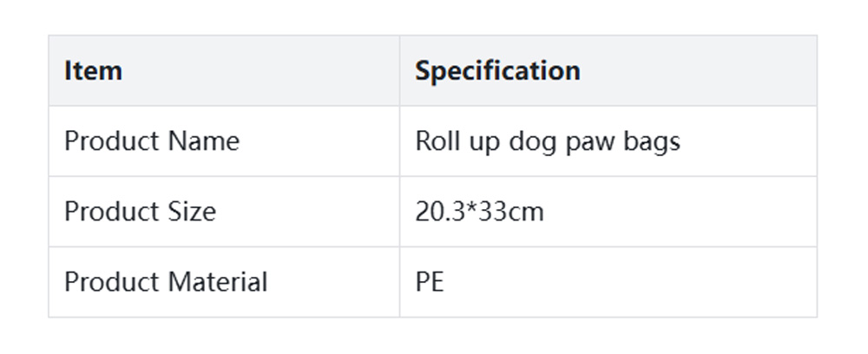Viewport: 868px width, 354px height.
Task: Click the word "Size" in the second row
Action: coord(192,211)
